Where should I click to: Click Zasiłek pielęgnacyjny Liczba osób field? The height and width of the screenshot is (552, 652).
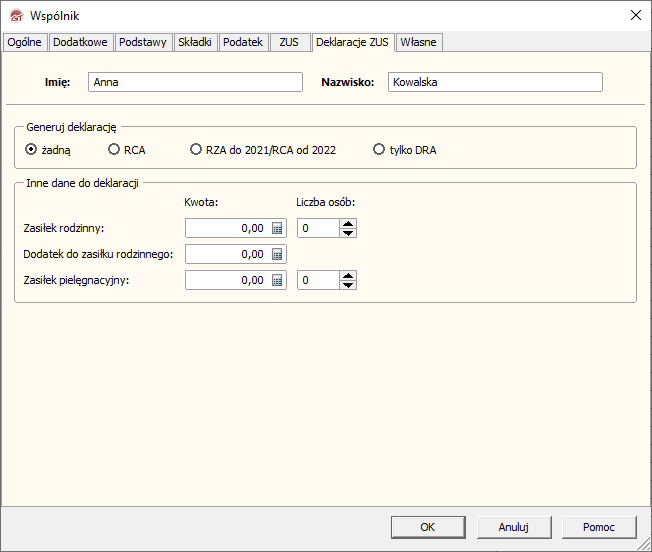point(318,280)
